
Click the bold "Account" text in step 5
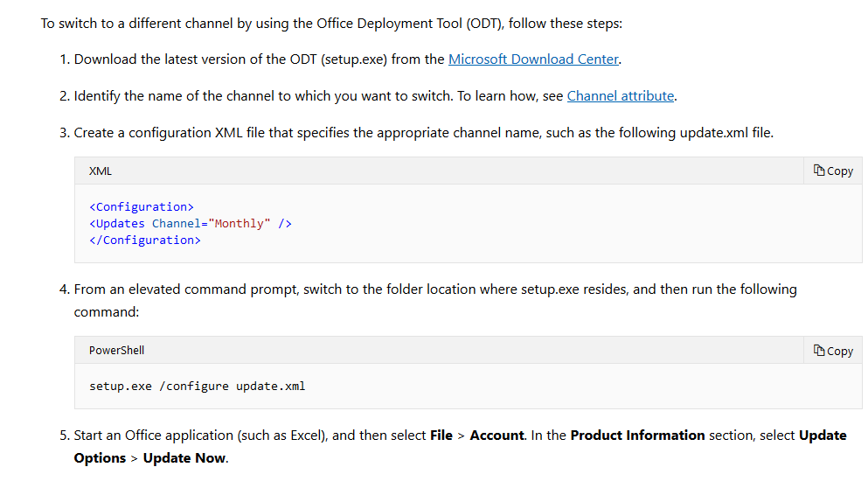tap(496, 435)
